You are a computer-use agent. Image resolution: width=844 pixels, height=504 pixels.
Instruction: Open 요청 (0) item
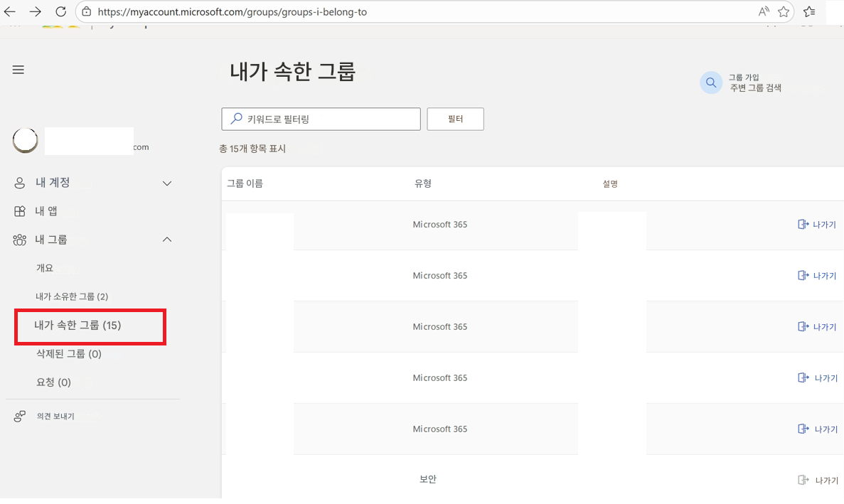(53, 382)
